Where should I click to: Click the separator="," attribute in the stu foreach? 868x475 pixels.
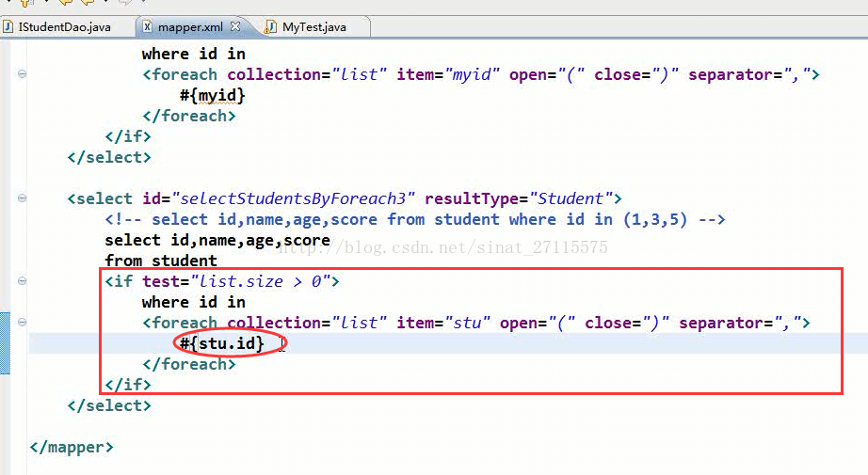coord(740,323)
